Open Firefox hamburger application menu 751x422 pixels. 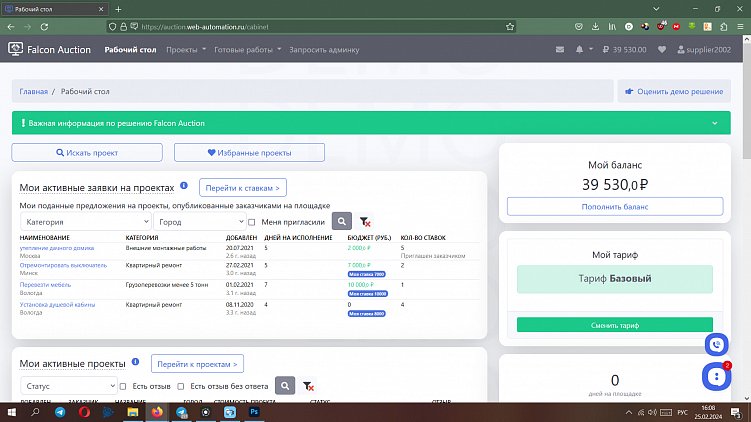coord(740,27)
